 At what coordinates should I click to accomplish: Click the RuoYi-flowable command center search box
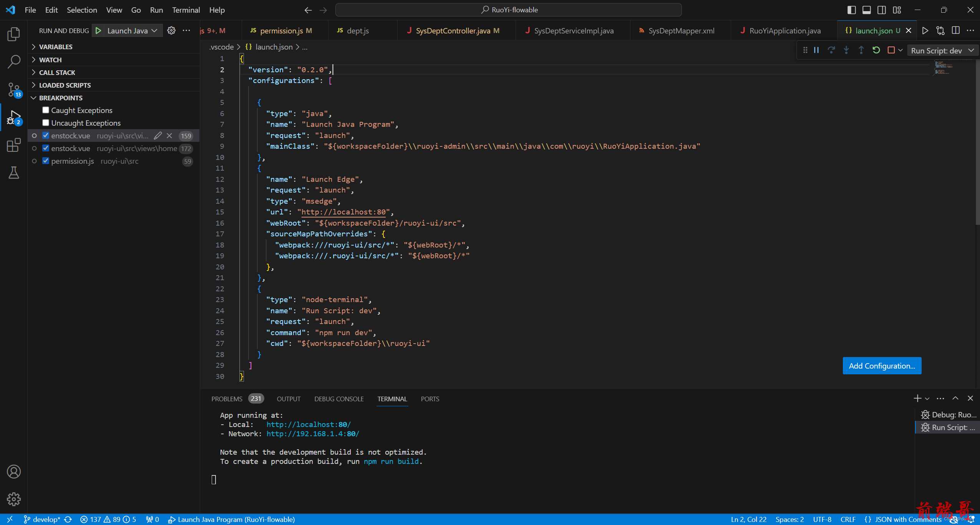coord(509,10)
